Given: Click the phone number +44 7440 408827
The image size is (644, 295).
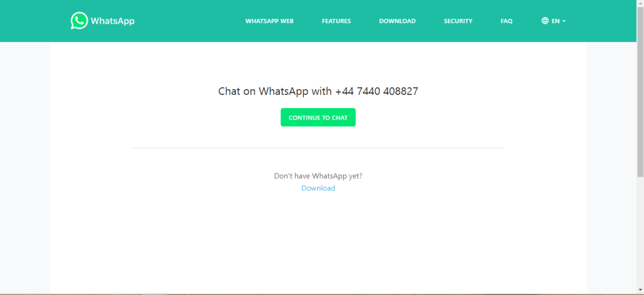Looking at the screenshot, I should coord(377,91).
